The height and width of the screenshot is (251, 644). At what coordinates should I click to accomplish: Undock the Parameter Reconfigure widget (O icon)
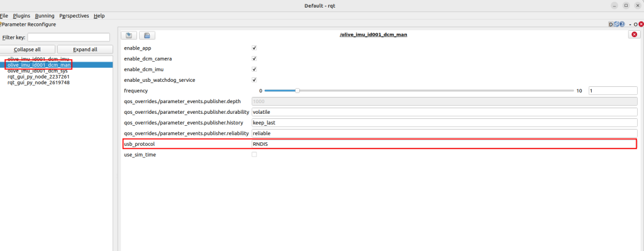coord(635,25)
